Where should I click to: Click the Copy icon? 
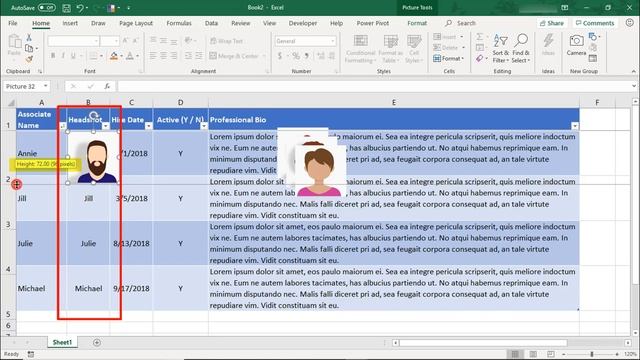29,48
